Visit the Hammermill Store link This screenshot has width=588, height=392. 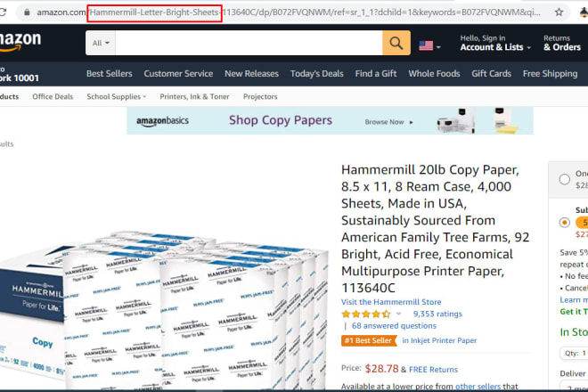point(391,302)
